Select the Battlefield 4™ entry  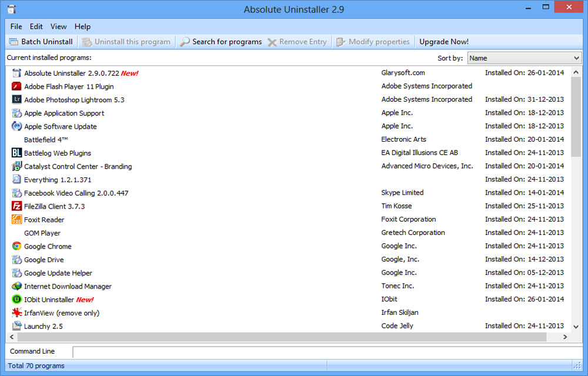(x=46, y=140)
